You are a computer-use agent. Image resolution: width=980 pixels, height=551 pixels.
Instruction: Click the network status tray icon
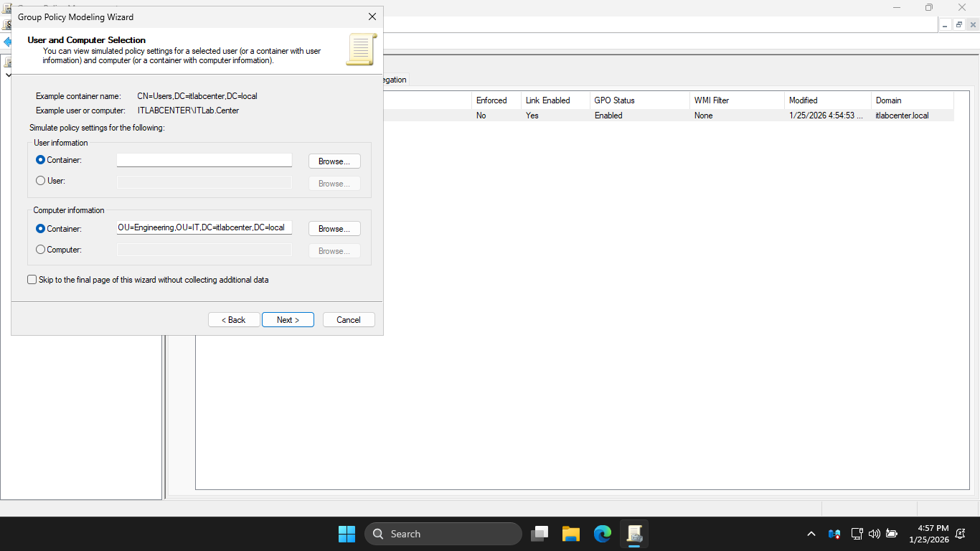point(857,534)
